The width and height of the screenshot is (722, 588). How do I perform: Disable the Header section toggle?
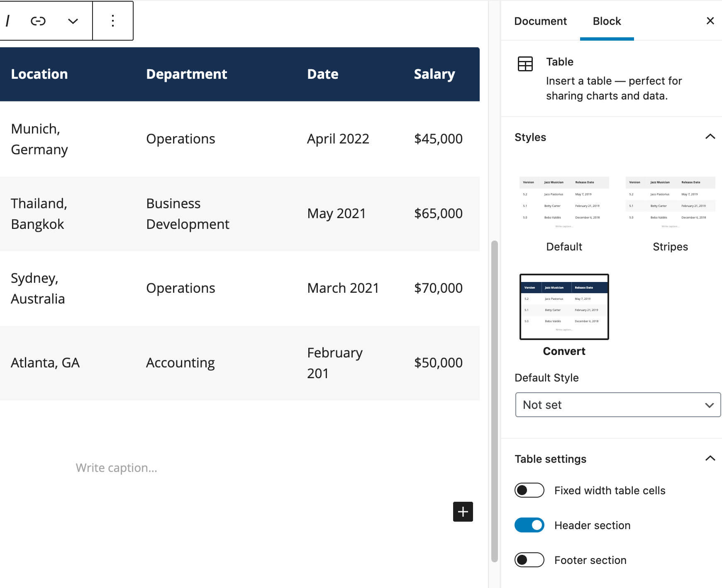[529, 525]
